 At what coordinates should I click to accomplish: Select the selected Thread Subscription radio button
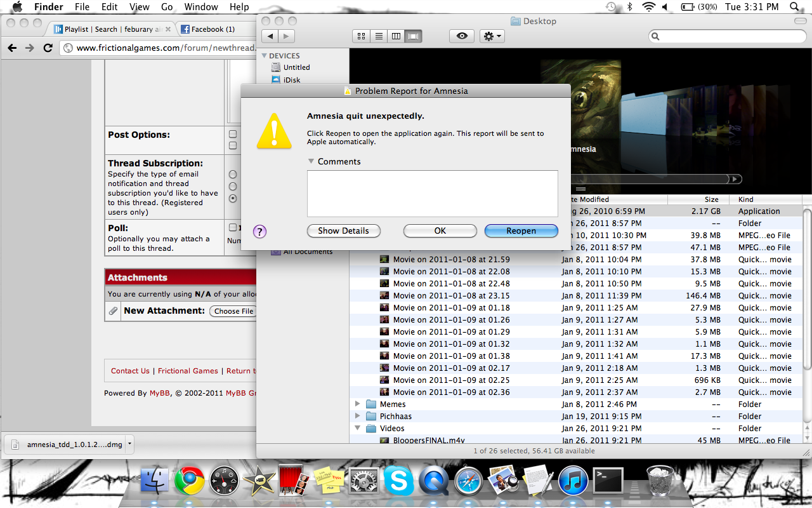tap(233, 198)
